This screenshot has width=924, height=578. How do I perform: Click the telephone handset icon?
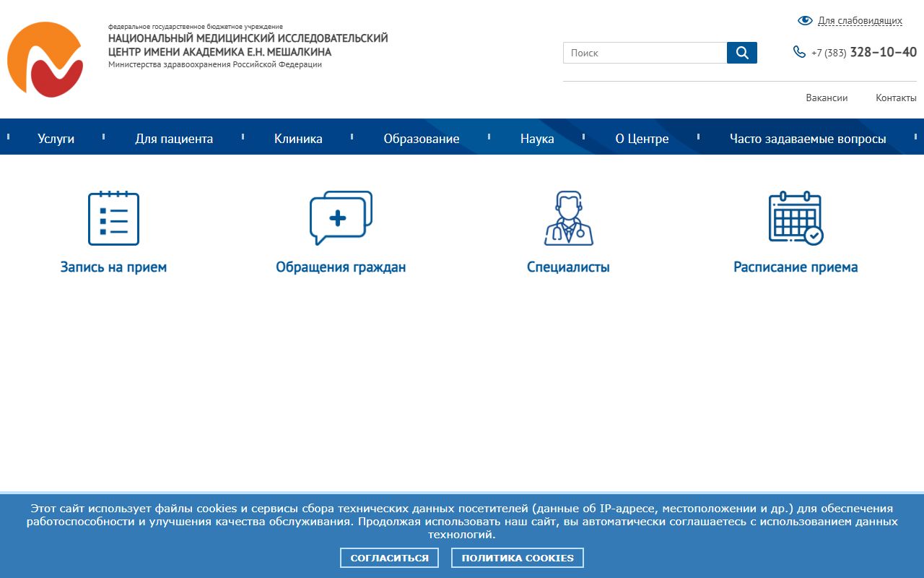799,52
